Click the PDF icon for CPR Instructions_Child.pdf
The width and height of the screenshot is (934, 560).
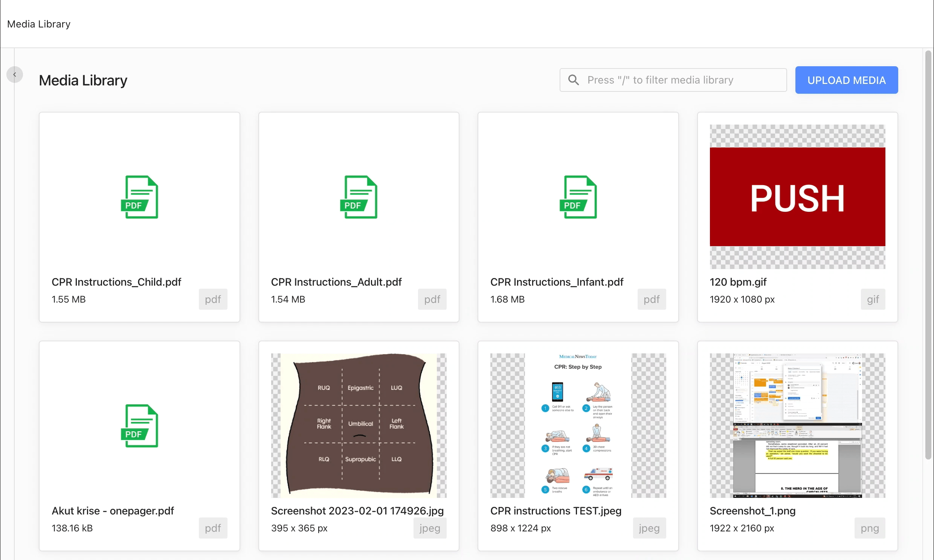pyautogui.click(x=139, y=197)
